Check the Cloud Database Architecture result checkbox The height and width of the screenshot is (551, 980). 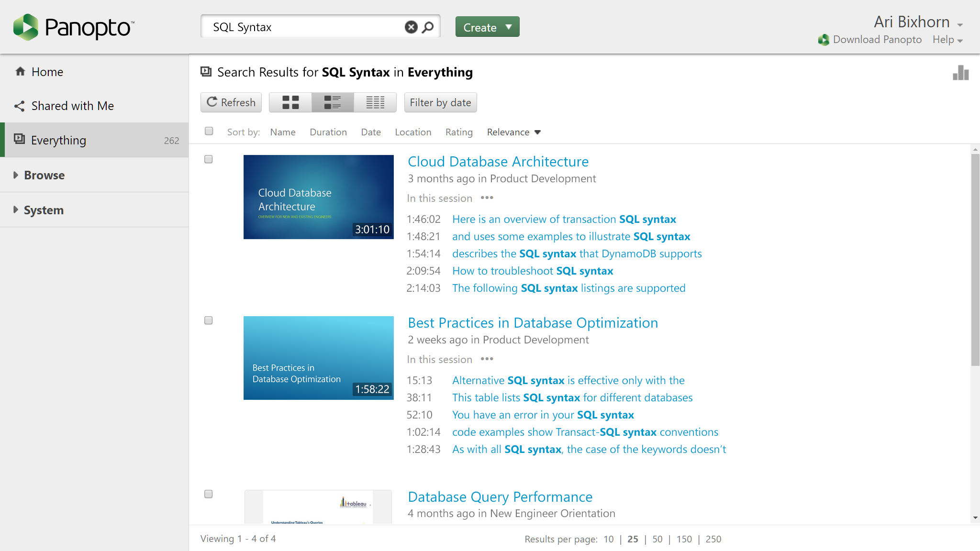tap(208, 159)
